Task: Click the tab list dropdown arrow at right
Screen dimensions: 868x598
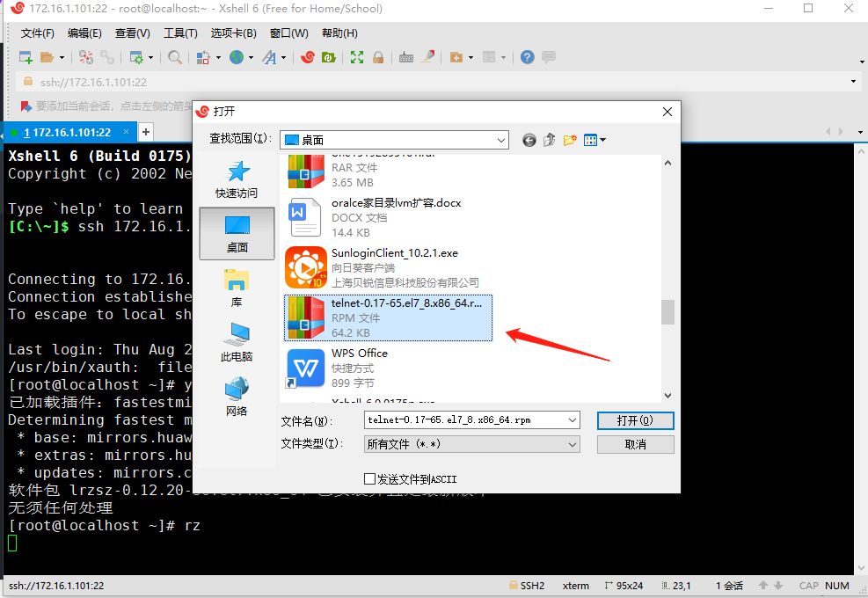Action: 860,132
